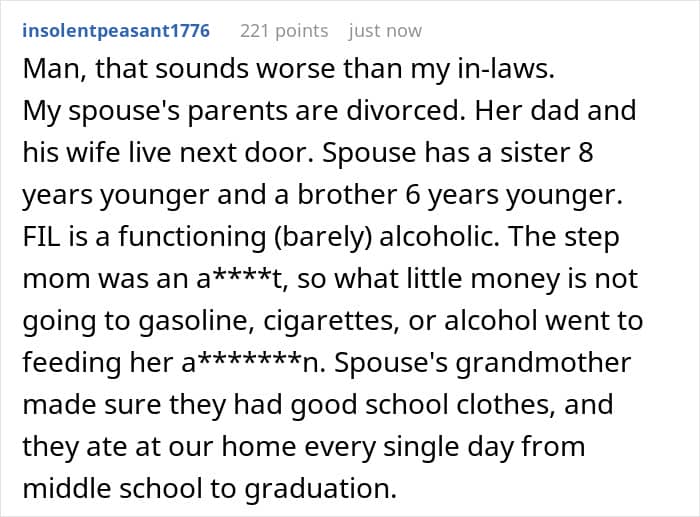Click the 'just now' timestamp
700x517 pixels.
pos(385,31)
